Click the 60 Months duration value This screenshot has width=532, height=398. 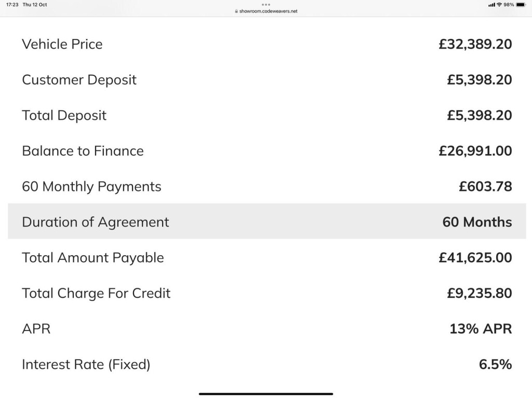coord(477,222)
